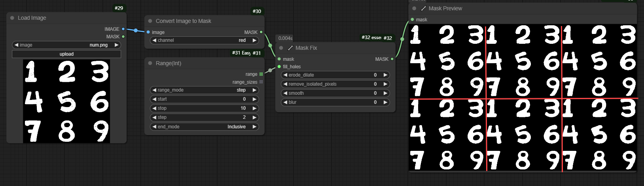The width and height of the screenshot is (644, 186).
Task: Click the IMAGE output port on Load Image
Action: (123, 29)
